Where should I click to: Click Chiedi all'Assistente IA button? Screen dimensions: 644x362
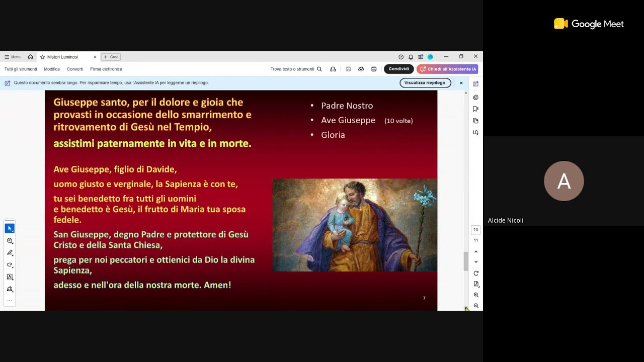(x=447, y=69)
